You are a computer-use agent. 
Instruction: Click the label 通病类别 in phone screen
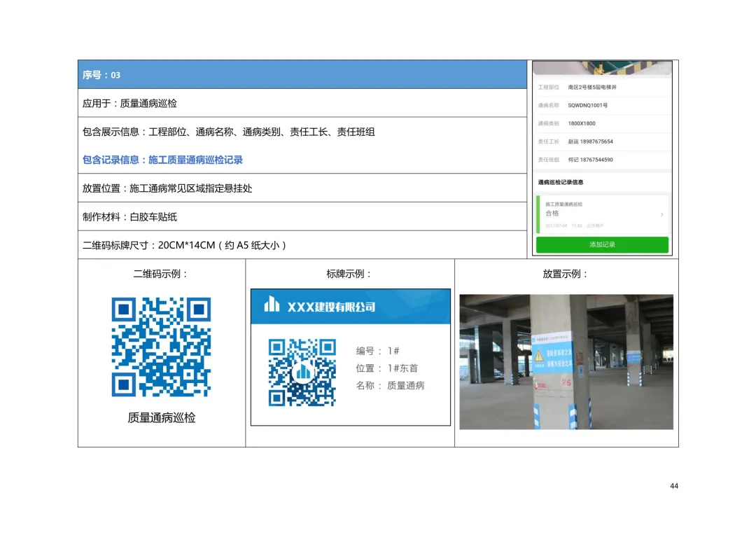(x=548, y=123)
